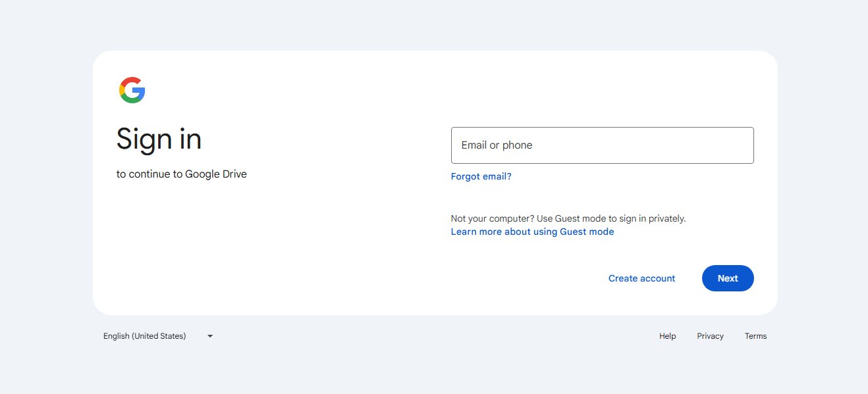
Task: Open Learn more about using Guest mode
Action: (x=532, y=232)
